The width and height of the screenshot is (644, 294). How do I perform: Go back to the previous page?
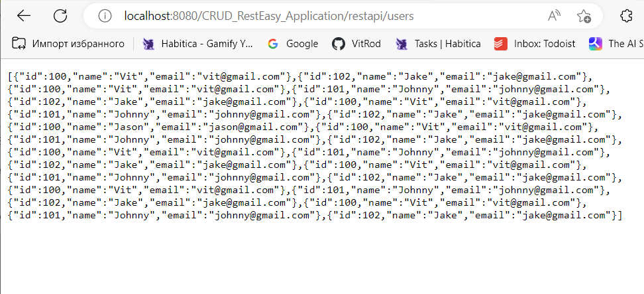click(x=24, y=16)
